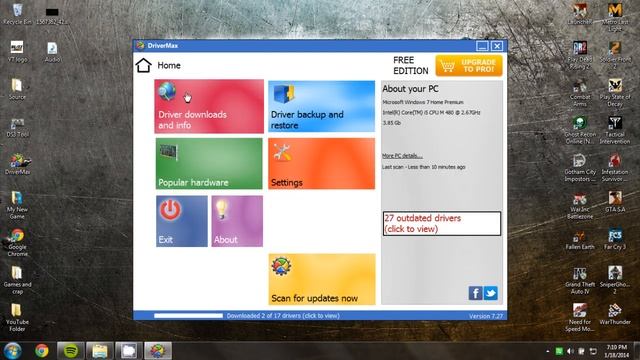Open the Popular hardware tile

coord(209,163)
